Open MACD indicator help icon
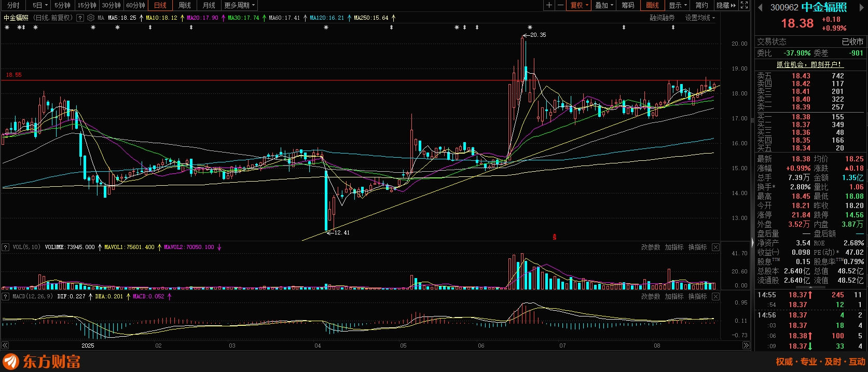The image size is (868, 372). click(6, 296)
